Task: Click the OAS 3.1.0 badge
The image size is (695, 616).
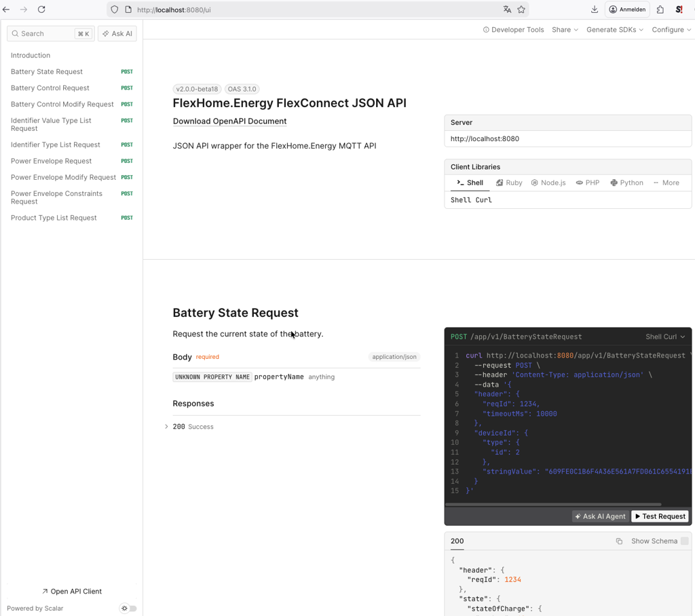Action: (242, 89)
